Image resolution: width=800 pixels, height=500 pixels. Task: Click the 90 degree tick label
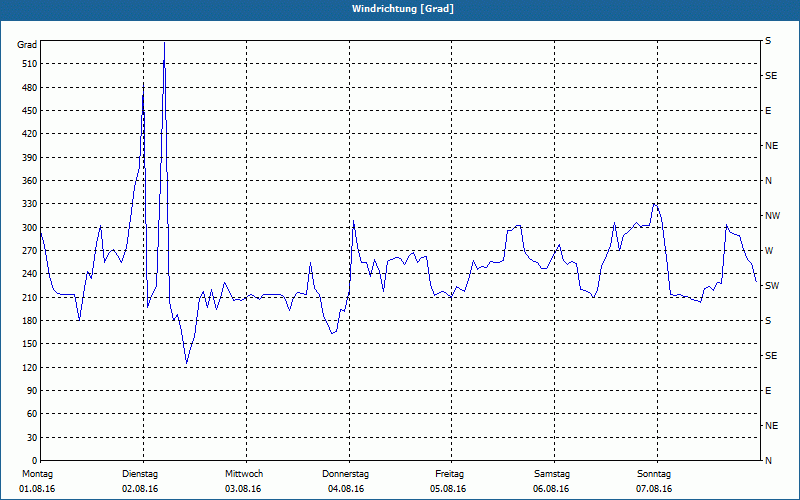coord(32,391)
